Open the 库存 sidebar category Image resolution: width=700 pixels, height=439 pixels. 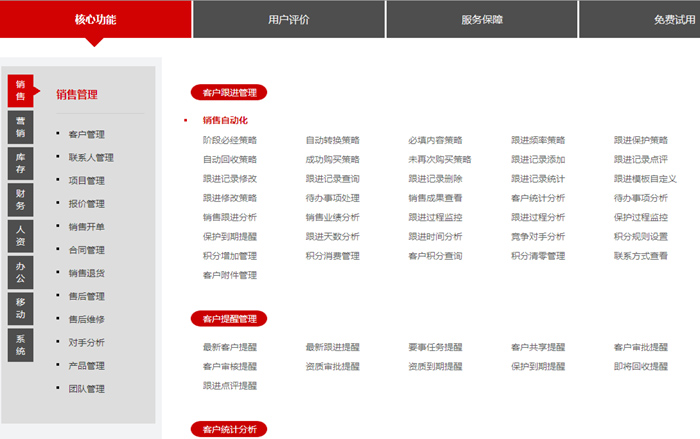pyautogui.click(x=21, y=163)
